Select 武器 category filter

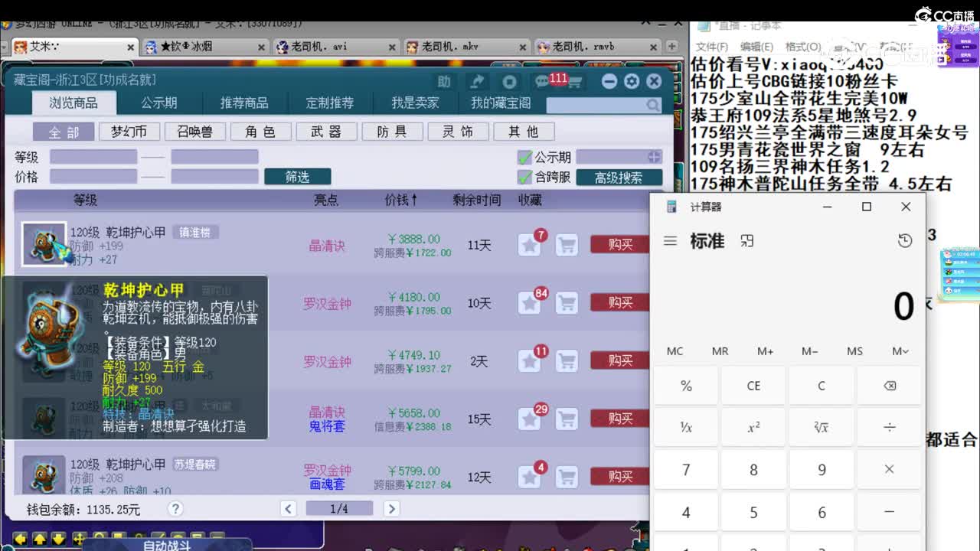pos(326,132)
